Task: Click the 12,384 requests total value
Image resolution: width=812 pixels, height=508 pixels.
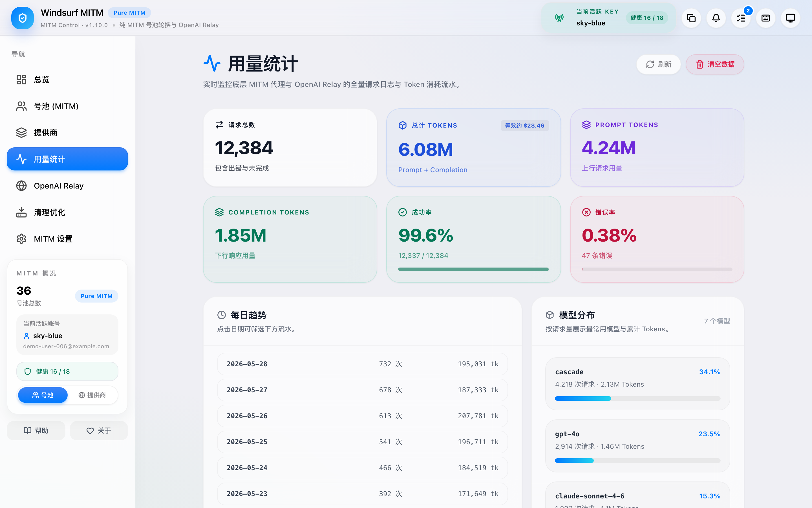Action: pos(244,148)
